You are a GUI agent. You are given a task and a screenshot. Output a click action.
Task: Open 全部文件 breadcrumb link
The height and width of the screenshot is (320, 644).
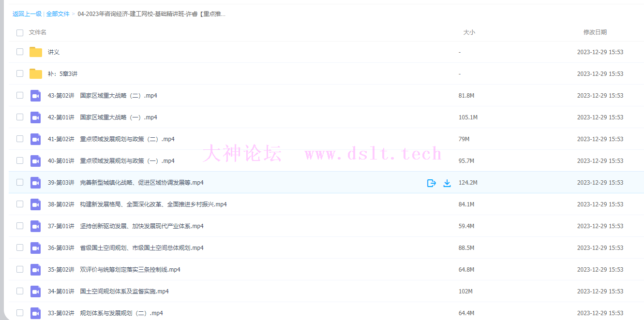point(58,14)
